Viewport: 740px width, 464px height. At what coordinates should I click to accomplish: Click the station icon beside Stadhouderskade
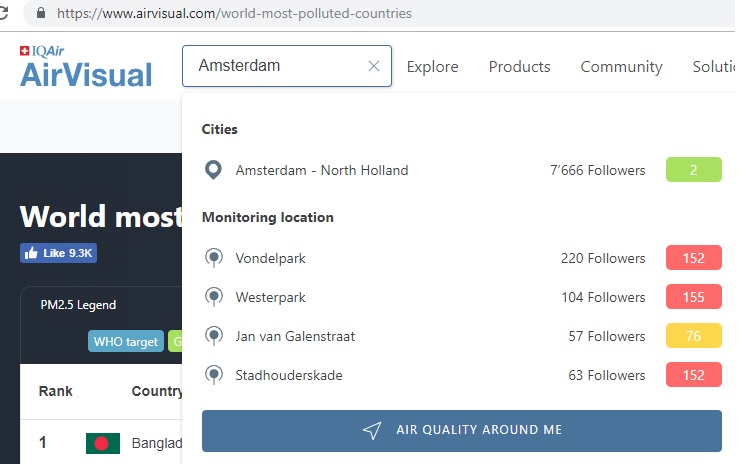coord(214,375)
